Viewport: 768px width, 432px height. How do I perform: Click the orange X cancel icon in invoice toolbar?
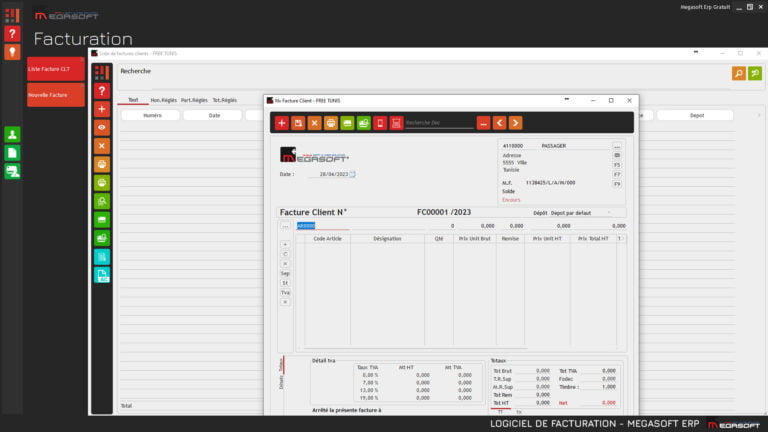(x=314, y=123)
